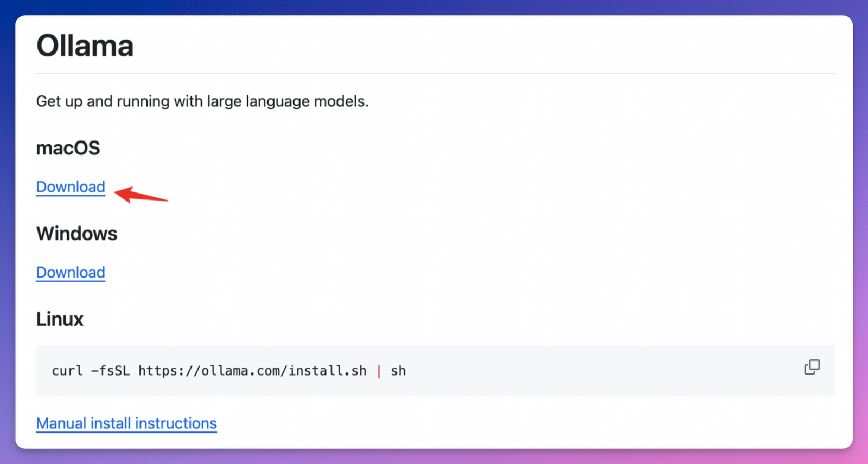Screen dimensions: 868x464
Task: Open Manual install instructions
Action: [x=126, y=423]
